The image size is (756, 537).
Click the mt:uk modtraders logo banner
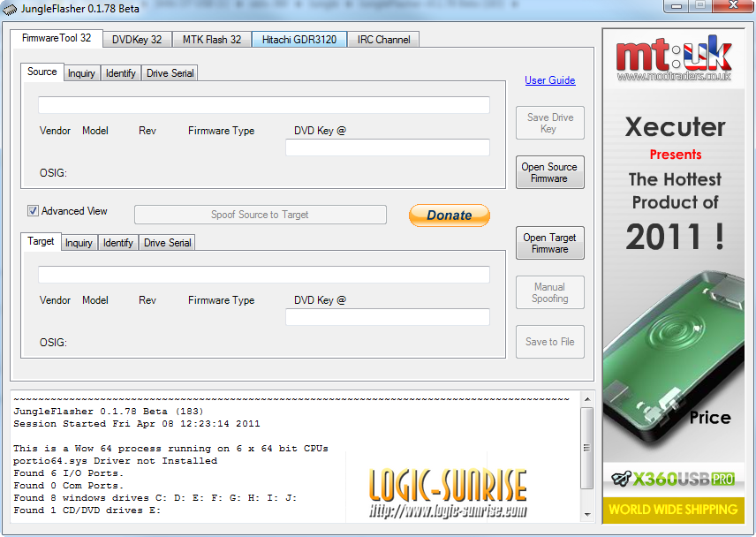point(674,60)
